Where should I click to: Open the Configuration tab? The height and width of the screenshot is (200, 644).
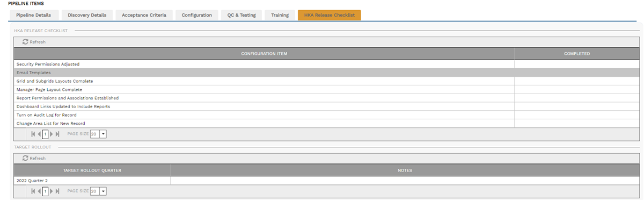[196, 15]
